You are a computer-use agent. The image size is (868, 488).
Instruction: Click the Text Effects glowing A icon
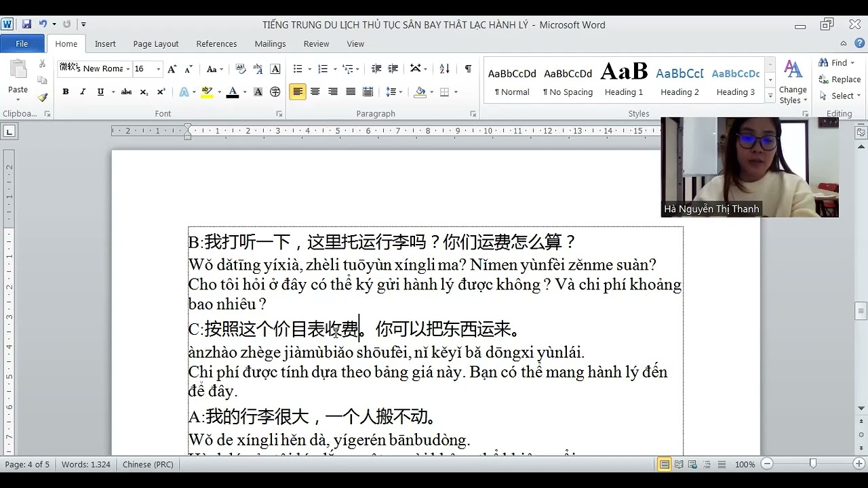click(184, 91)
